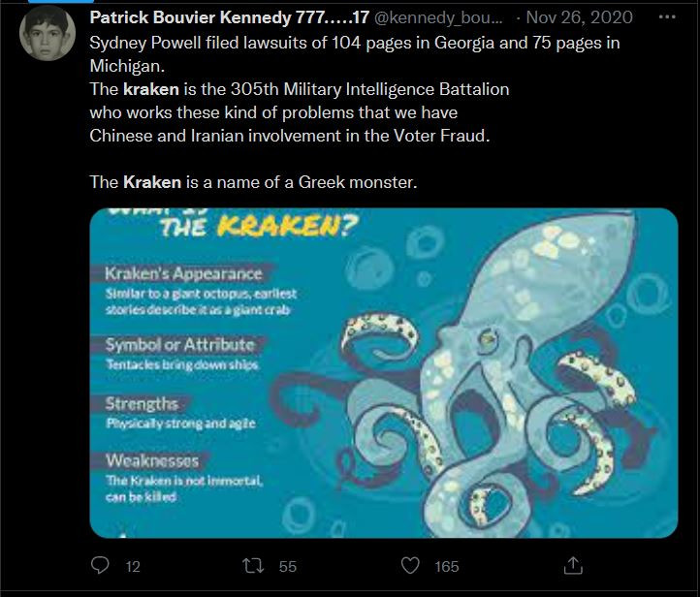The image size is (700, 597).
Task: Open the @kennedy_bou handle link
Action: [x=438, y=17]
